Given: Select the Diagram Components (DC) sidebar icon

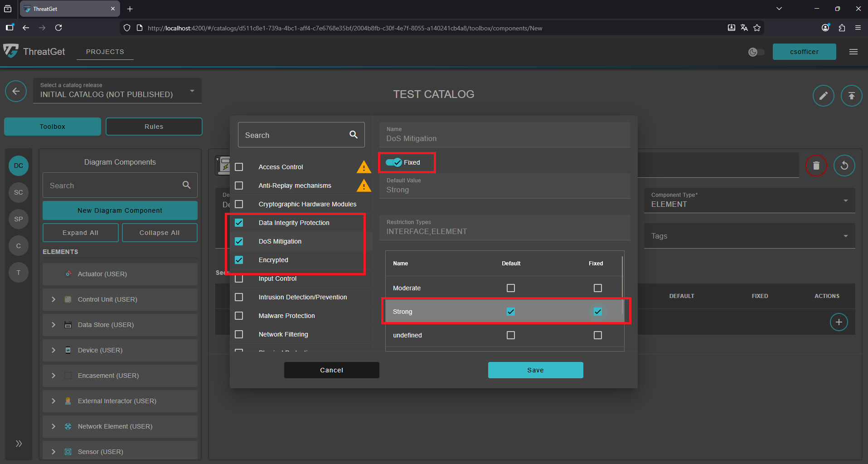Looking at the screenshot, I should coord(18,166).
